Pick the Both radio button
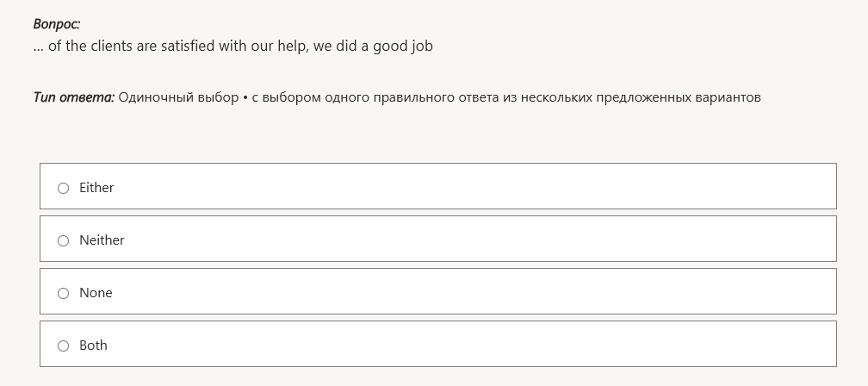Screen dimensions: 868x386 pos(63,346)
